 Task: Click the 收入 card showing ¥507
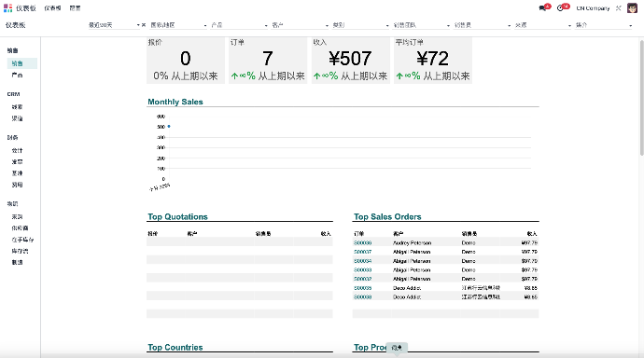click(350, 61)
